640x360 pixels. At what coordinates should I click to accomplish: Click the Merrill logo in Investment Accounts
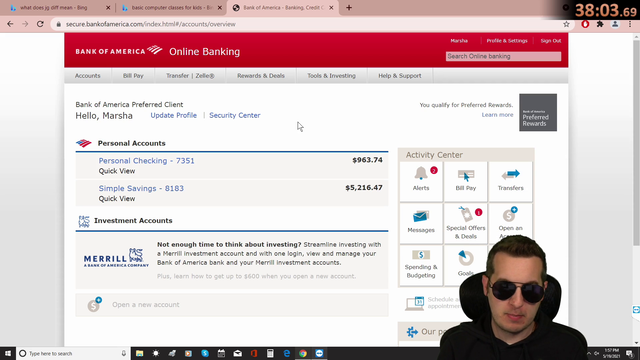116,258
